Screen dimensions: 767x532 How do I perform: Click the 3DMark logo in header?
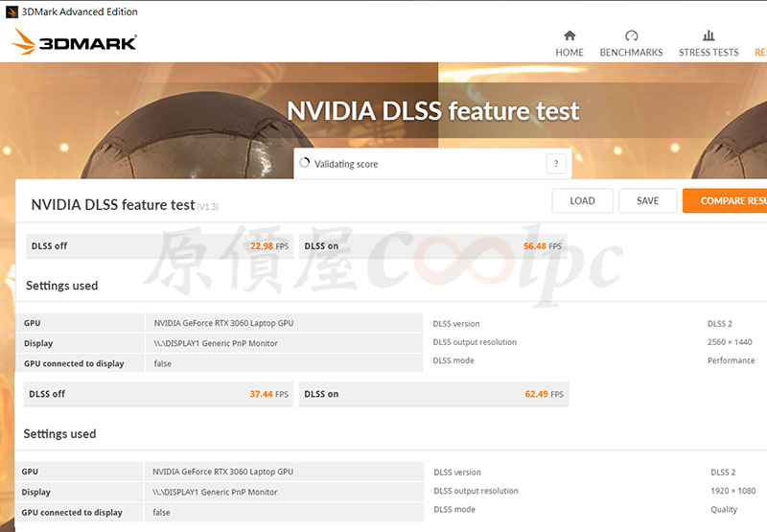[74, 42]
